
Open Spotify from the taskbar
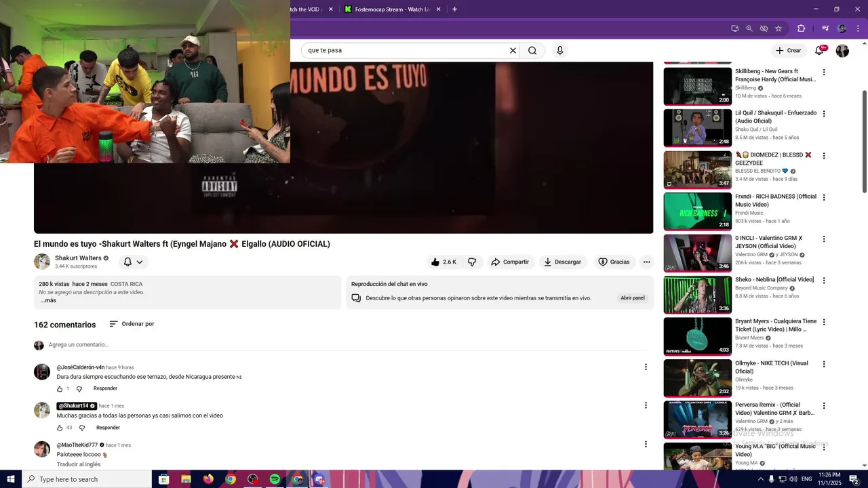point(275,479)
